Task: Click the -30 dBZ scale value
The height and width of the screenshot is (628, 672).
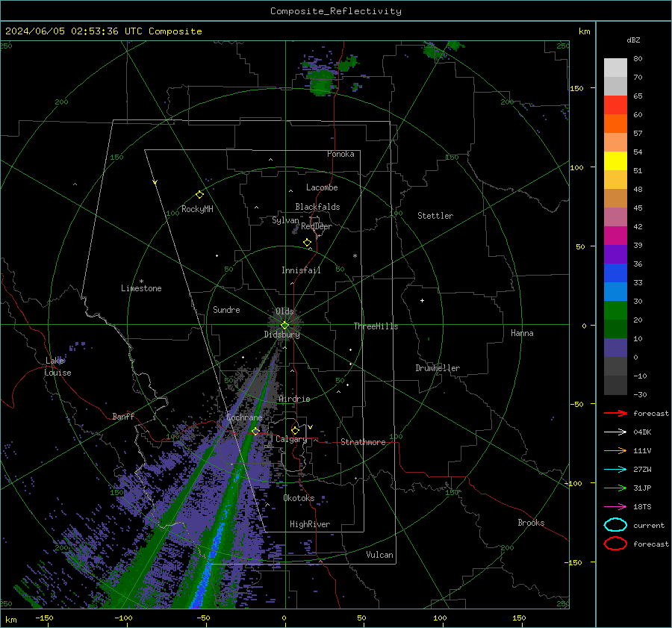Action: 640,394
